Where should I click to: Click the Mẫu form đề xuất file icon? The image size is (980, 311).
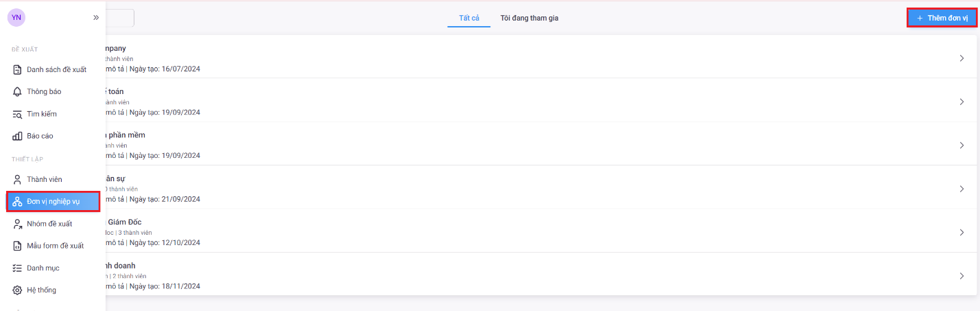18,246
